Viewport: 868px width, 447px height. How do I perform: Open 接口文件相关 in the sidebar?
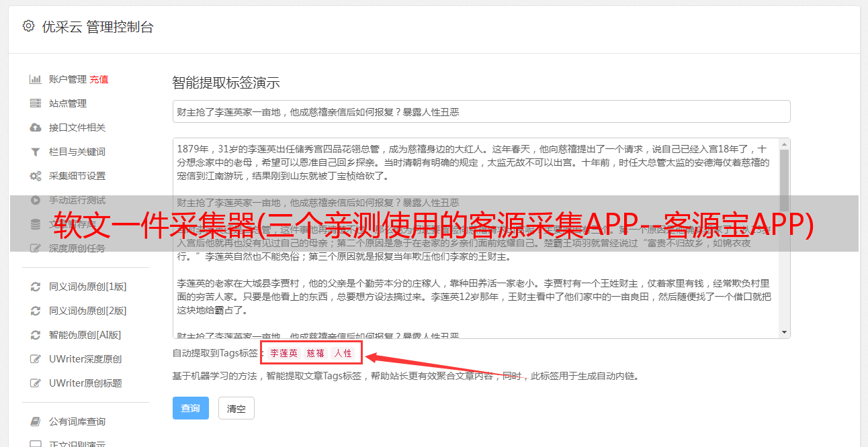tap(77, 128)
